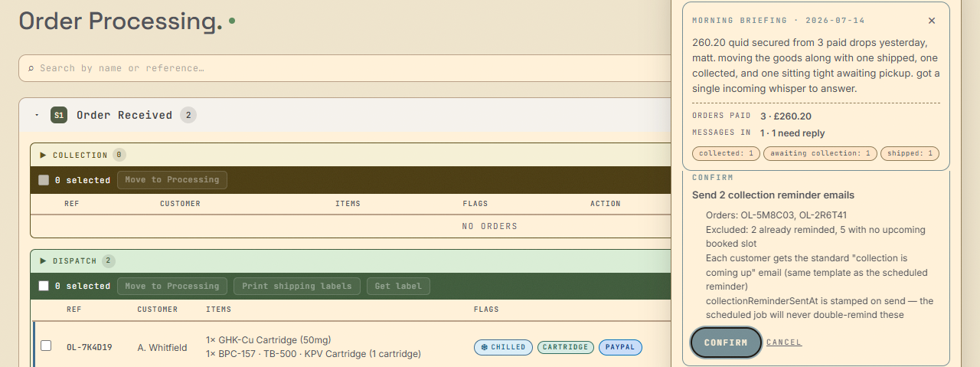Viewport: 980px width, 367px height.
Task: Click REF column header in Dispatch table
Action: click(x=74, y=310)
